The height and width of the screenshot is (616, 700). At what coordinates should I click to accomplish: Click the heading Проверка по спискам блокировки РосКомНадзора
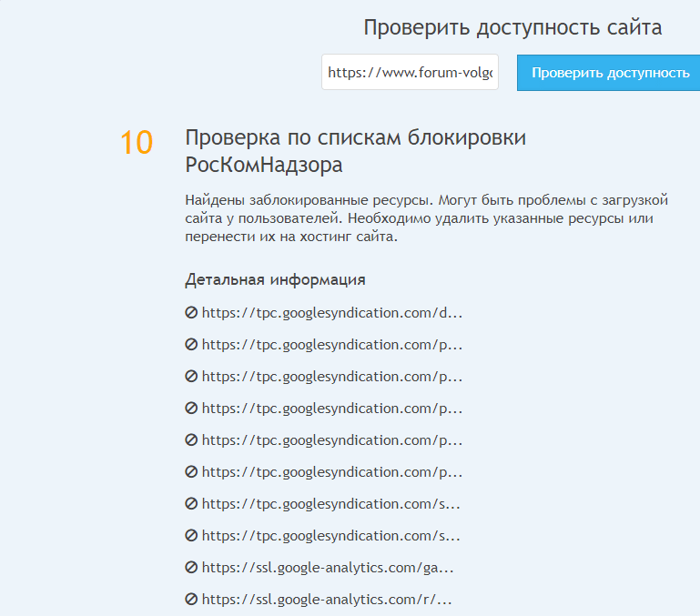(x=355, y=151)
